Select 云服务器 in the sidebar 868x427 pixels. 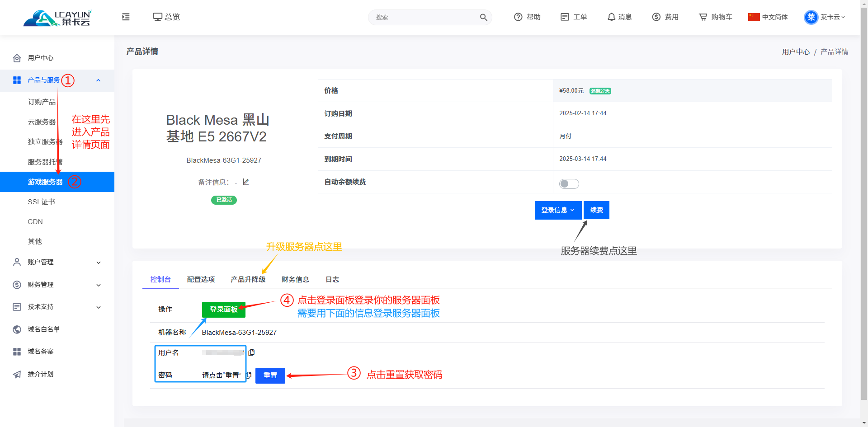click(x=42, y=122)
